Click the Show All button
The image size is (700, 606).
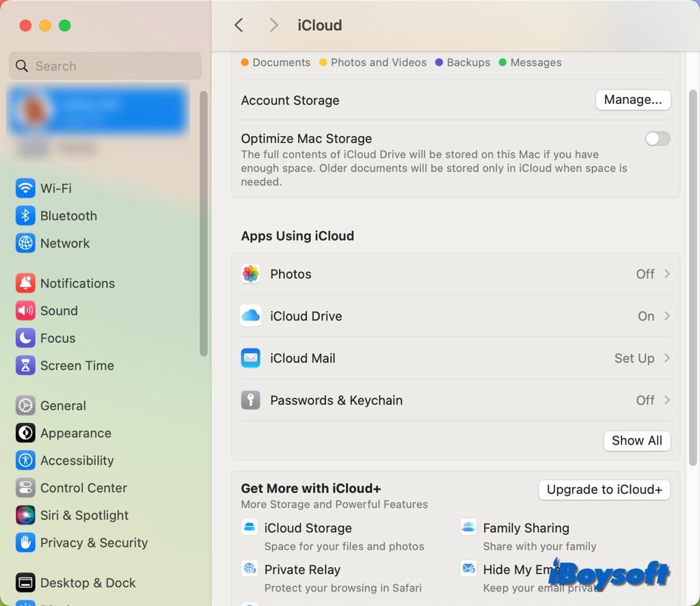(637, 441)
